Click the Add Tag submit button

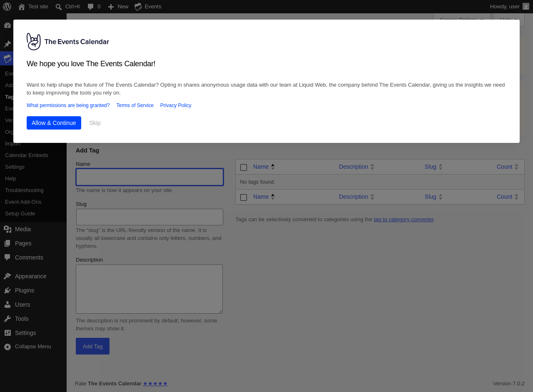pyautogui.click(x=92, y=346)
